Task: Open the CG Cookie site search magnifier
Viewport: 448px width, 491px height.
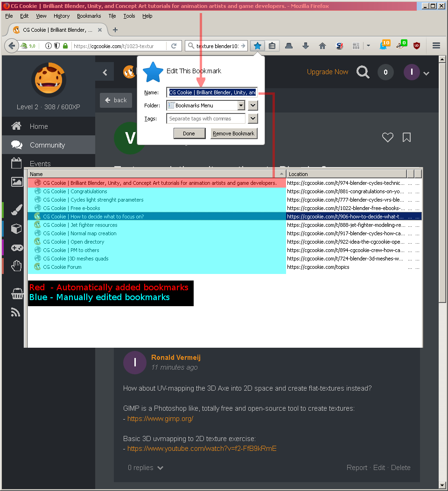Action: point(363,72)
